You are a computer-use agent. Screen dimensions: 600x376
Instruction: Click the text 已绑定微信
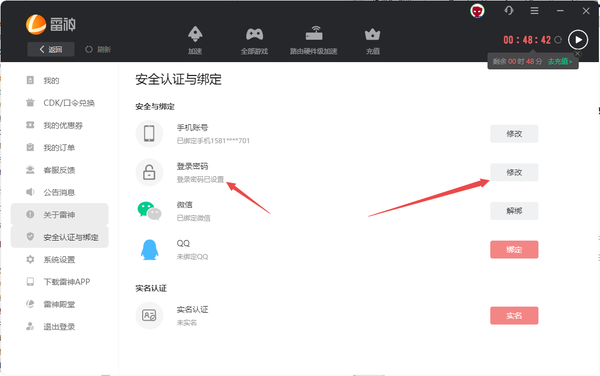pos(193,218)
